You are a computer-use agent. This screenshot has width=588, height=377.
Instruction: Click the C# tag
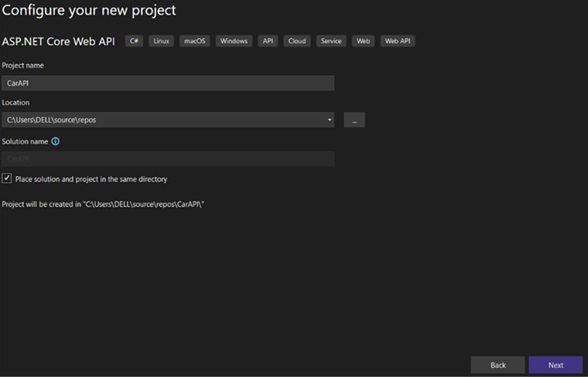pyautogui.click(x=134, y=41)
